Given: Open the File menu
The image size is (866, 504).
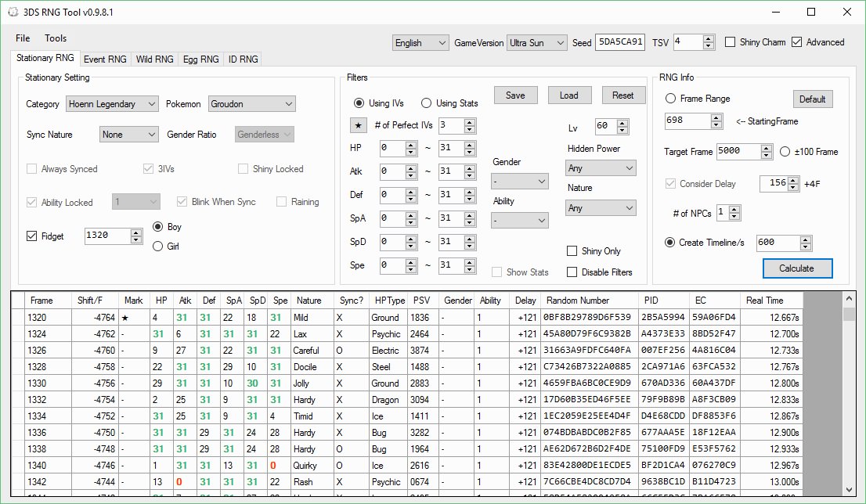Looking at the screenshot, I should click(x=23, y=38).
